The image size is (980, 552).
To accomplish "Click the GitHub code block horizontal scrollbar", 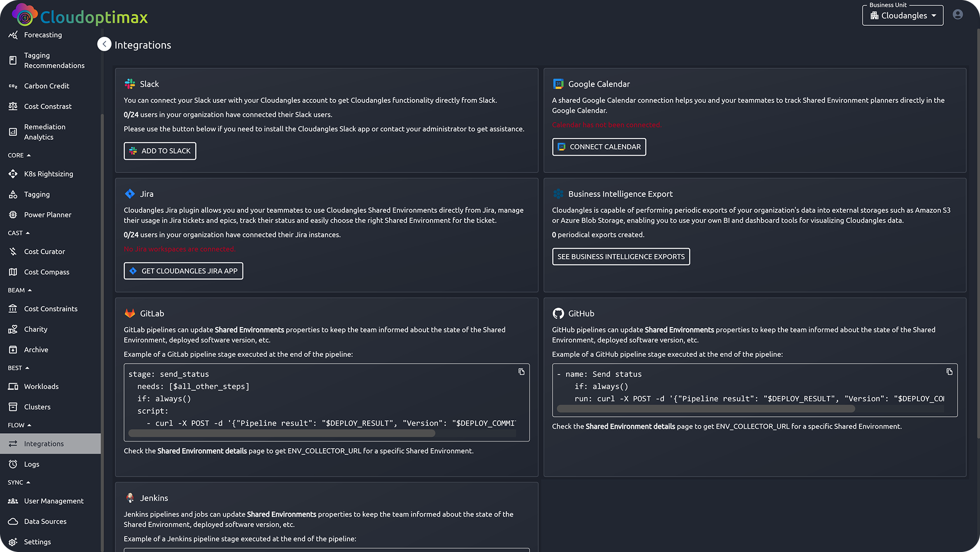I will point(706,409).
